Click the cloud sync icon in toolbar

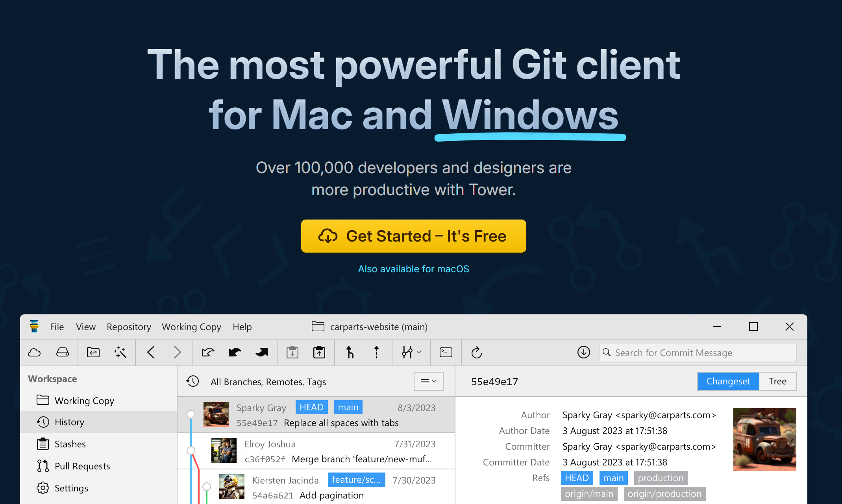[x=34, y=352]
